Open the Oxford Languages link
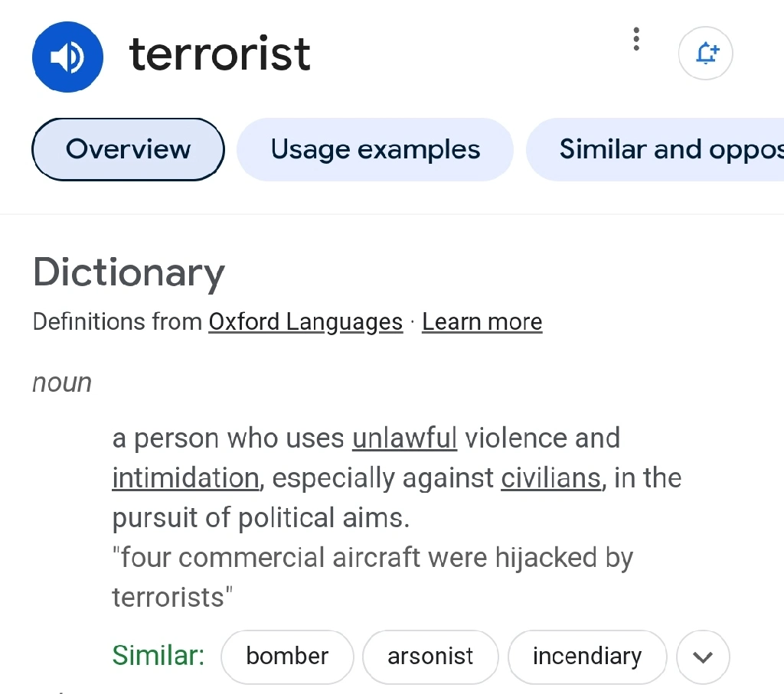The height and width of the screenshot is (694, 784). tap(305, 322)
